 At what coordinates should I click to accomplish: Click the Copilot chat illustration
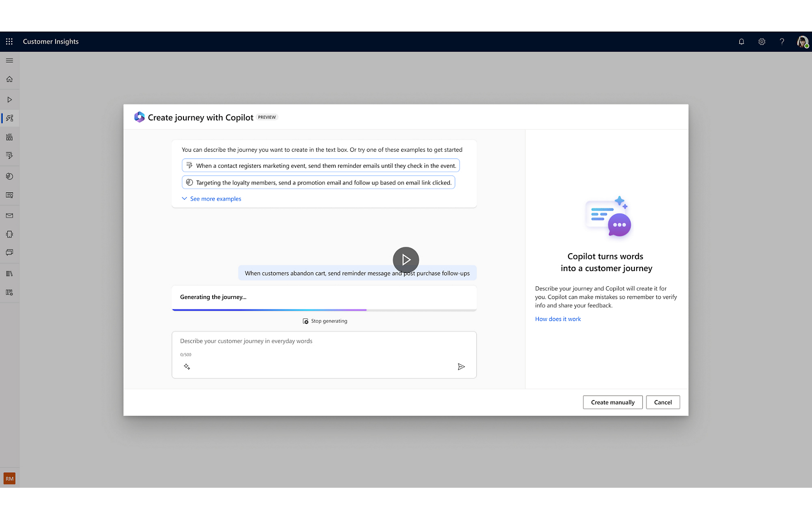tap(608, 217)
